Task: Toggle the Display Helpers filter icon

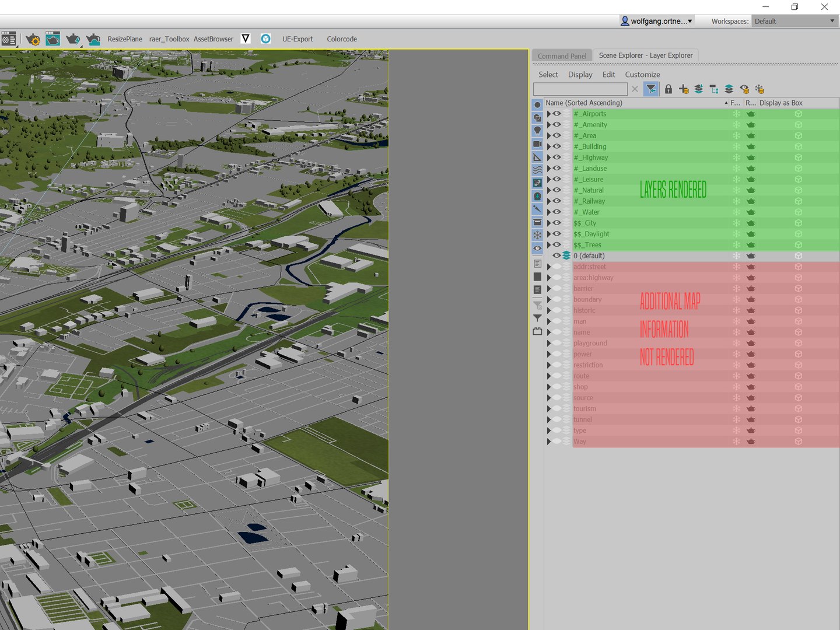Action: (x=537, y=157)
